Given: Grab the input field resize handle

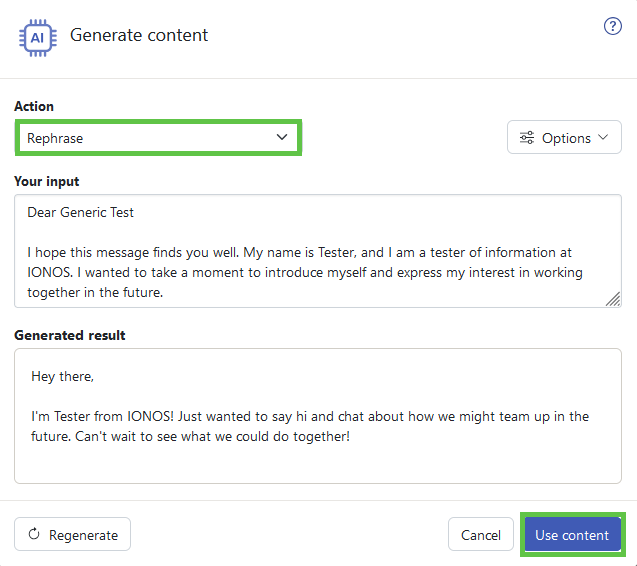Looking at the screenshot, I should click(613, 299).
